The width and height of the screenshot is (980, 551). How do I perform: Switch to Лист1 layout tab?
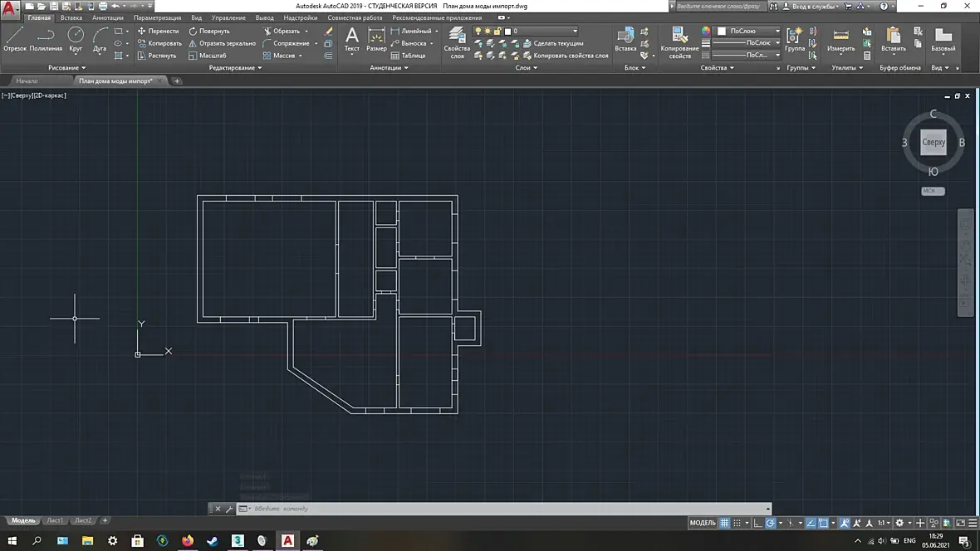(x=55, y=520)
